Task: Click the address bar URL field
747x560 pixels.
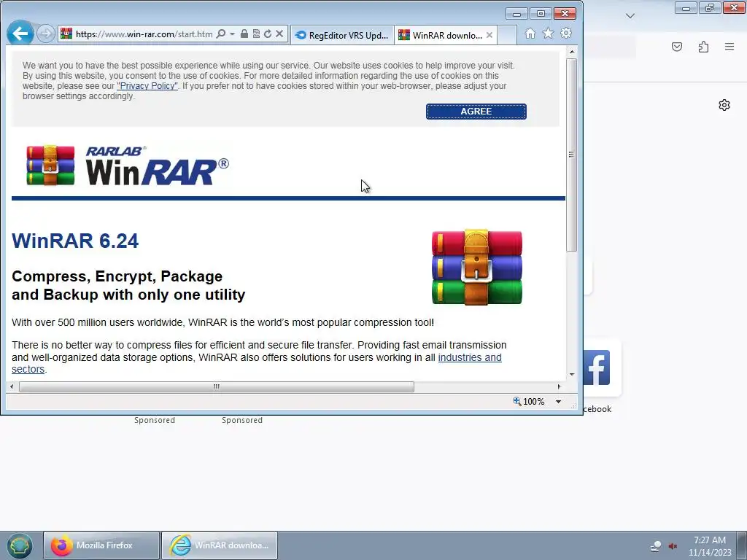Action: click(x=144, y=34)
